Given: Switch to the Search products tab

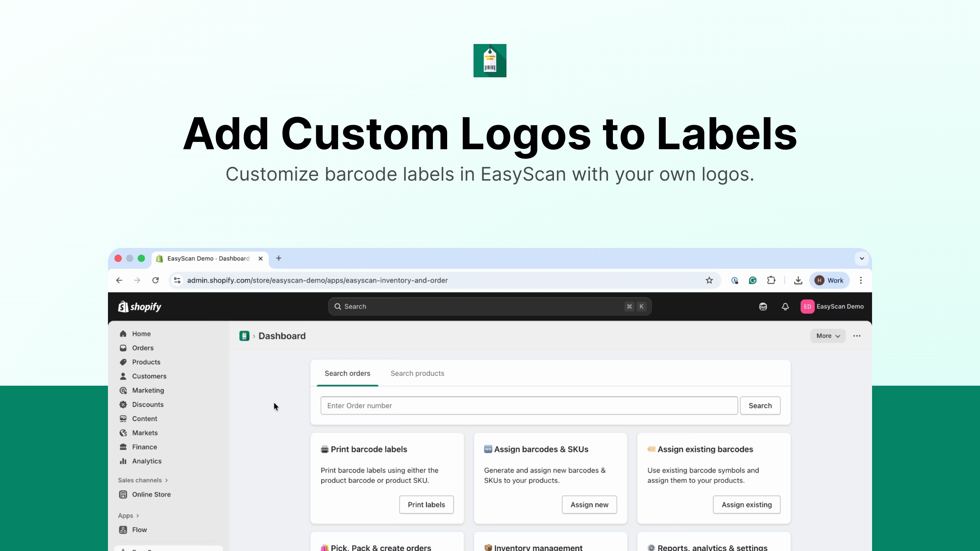Looking at the screenshot, I should pyautogui.click(x=417, y=373).
